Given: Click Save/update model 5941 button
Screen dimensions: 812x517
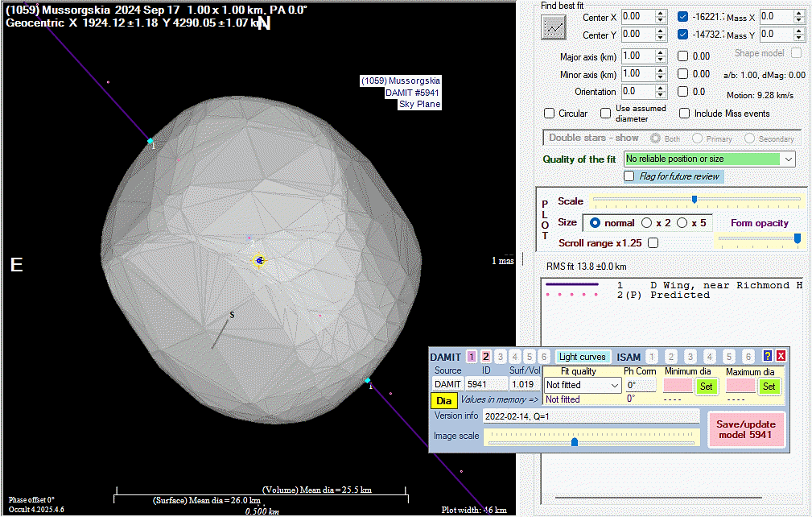Looking at the screenshot, I should pyautogui.click(x=745, y=428).
